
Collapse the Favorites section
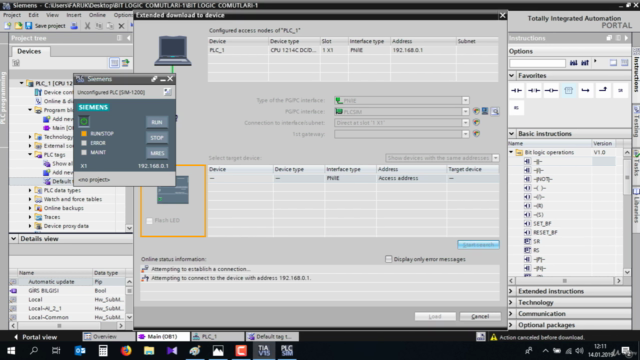(x=512, y=76)
